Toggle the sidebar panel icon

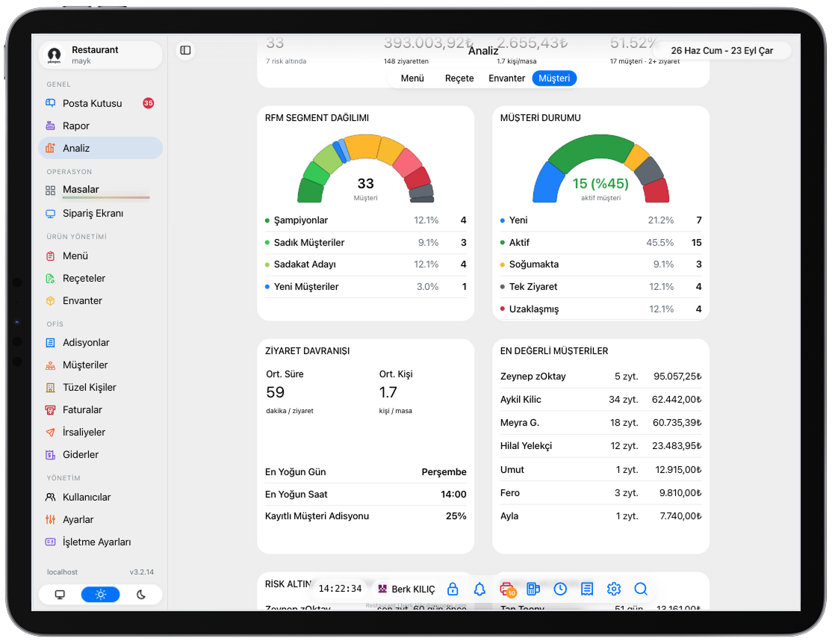pos(185,51)
